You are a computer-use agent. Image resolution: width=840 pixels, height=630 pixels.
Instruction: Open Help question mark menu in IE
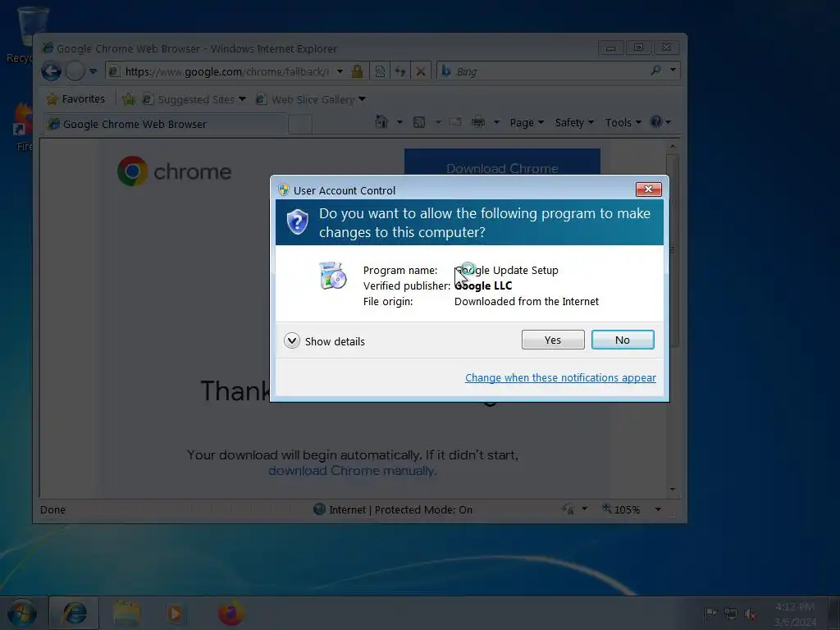[660, 122]
